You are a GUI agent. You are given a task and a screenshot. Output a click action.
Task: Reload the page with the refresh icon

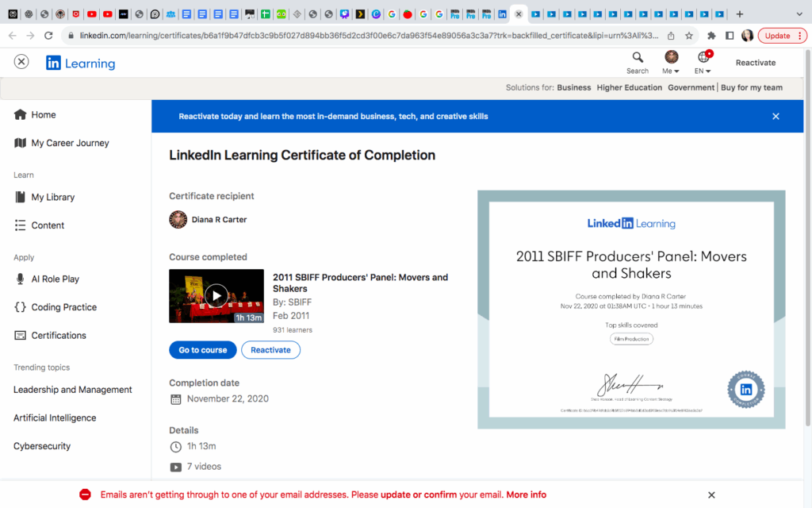pyautogui.click(x=48, y=36)
